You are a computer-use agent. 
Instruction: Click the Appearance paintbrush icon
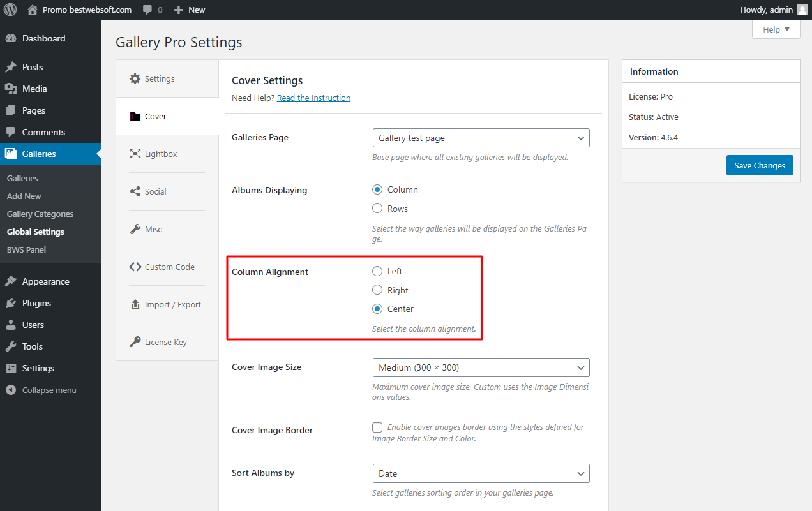click(11, 281)
